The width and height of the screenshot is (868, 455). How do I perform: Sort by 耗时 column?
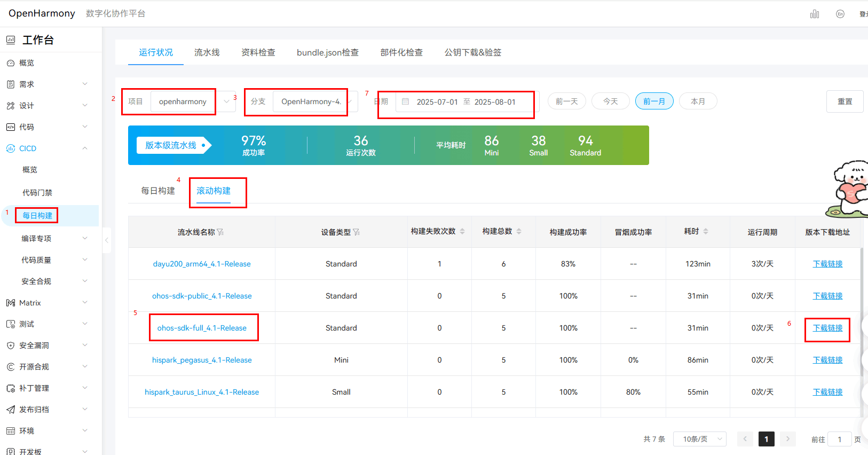click(706, 231)
